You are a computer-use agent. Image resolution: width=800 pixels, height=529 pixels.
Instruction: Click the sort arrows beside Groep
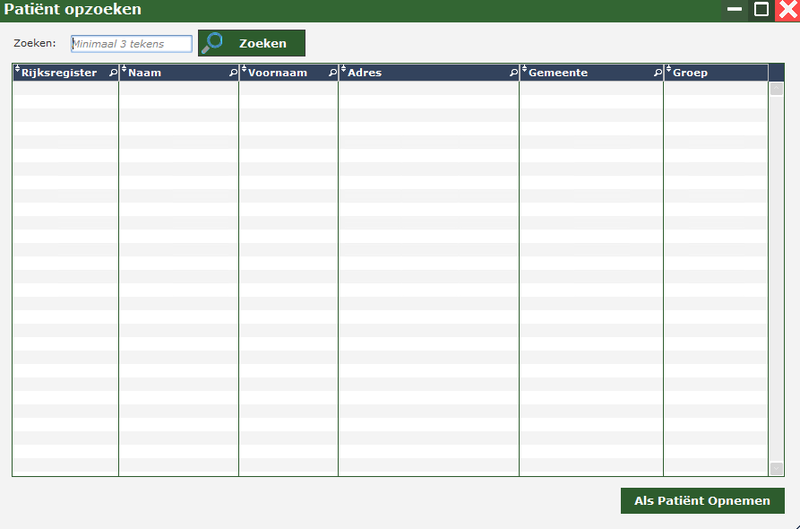point(669,70)
